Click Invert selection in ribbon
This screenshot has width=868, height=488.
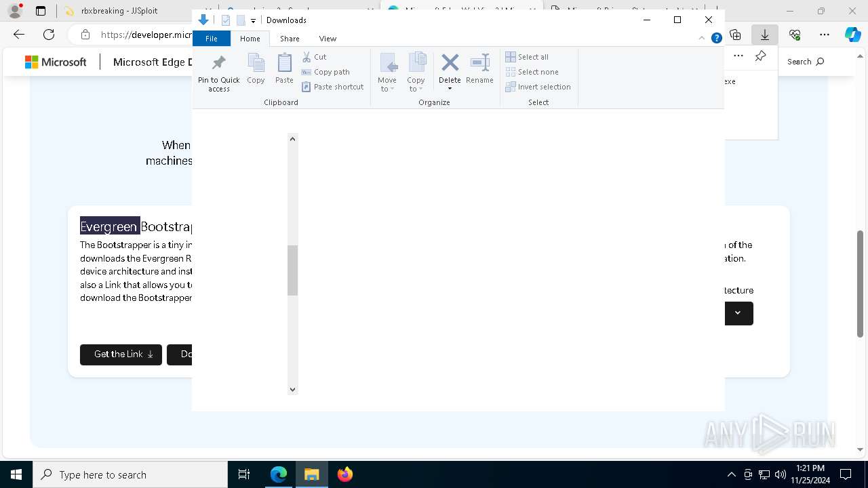coord(538,87)
